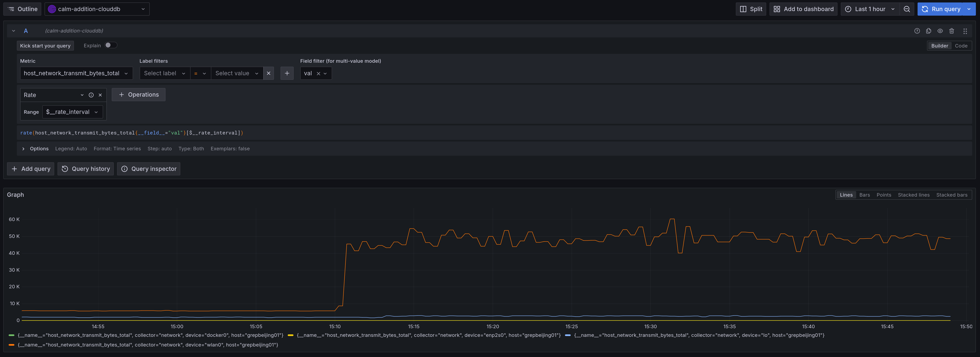
Task: Click the lo device series legend label
Action: coord(699,335)
